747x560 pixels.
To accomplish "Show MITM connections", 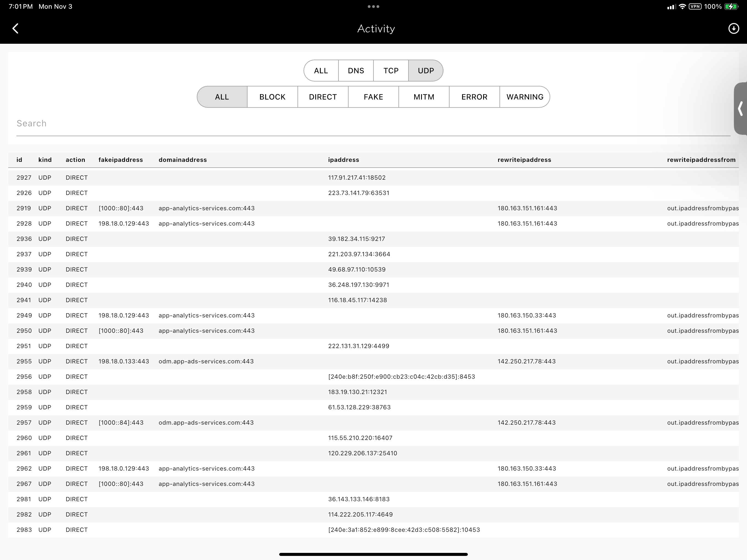I will pyautogui.click(x=424, y=97).
